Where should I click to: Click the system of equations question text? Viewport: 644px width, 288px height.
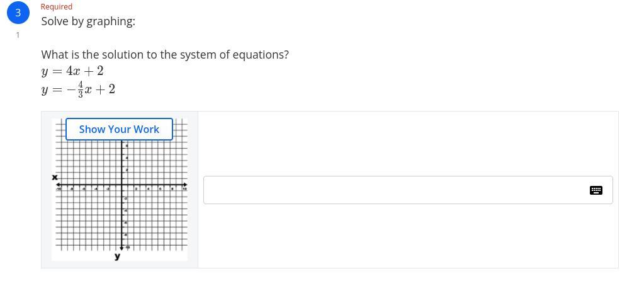[x=165, y=55]
